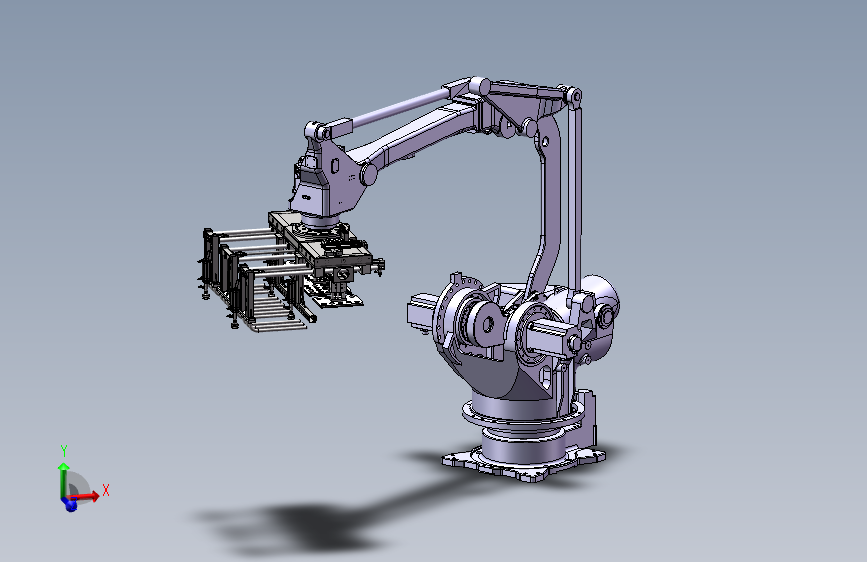This screenshot has height=562, width=867.
Task: Click the blue Z axis ball of triad
Action: tap(70, 504)
